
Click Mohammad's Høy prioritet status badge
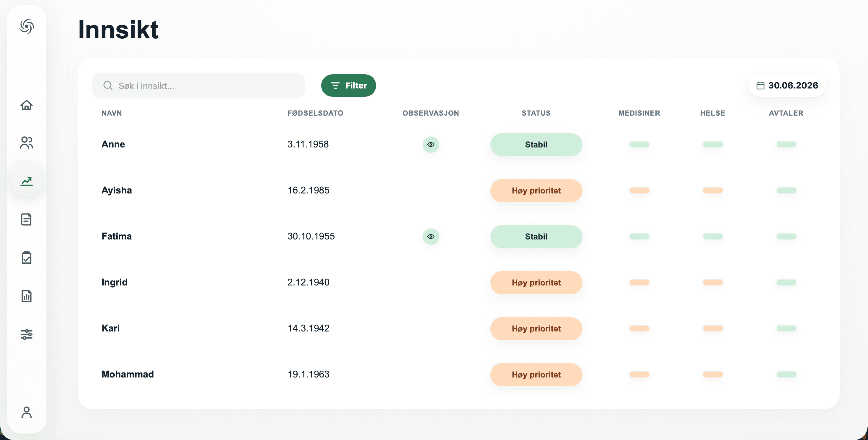(536, 374)
